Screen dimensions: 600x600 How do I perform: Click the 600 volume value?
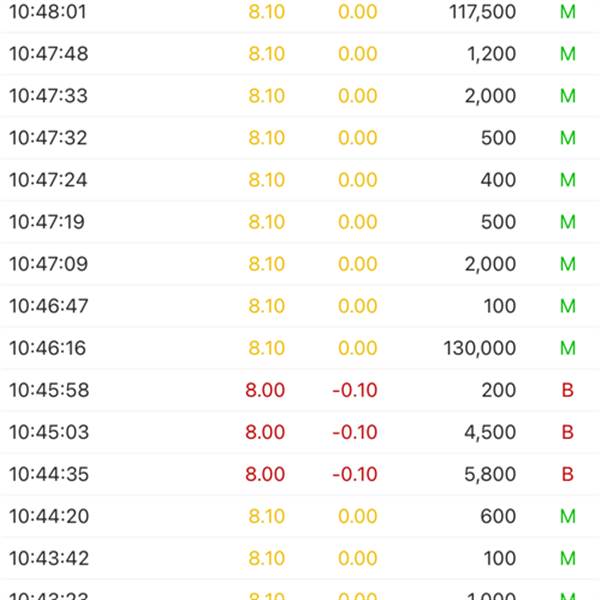coord(498,517)
